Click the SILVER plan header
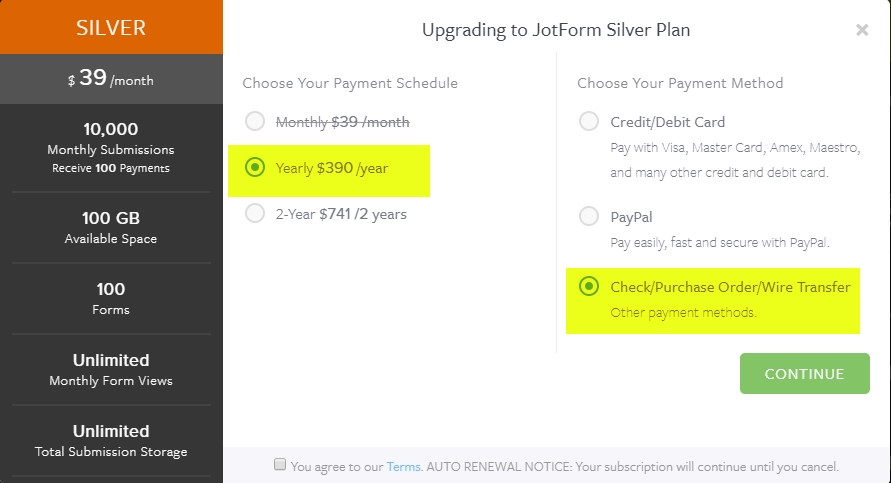 pyautogui.click(x=111, y=28)
